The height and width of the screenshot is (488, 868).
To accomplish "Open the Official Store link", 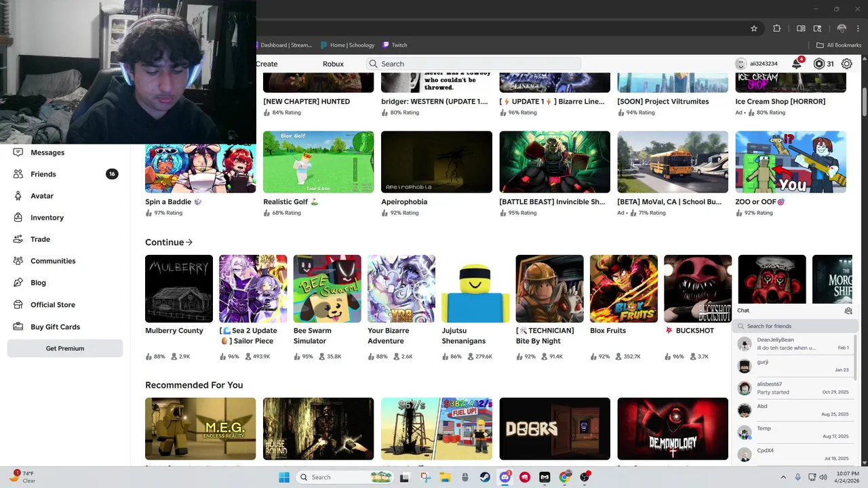I will coord(53,305).
